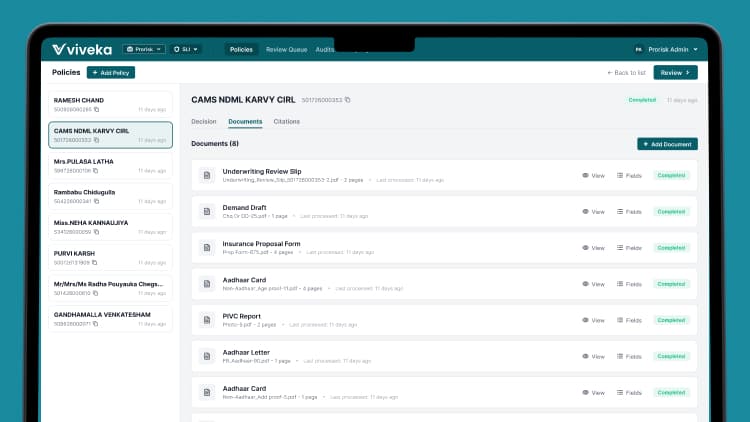Copy Mr/Mrs/Ms Radha Pouyauka policy number
The height and width of the screenshot is (422, 750).
tap(96, 293)
